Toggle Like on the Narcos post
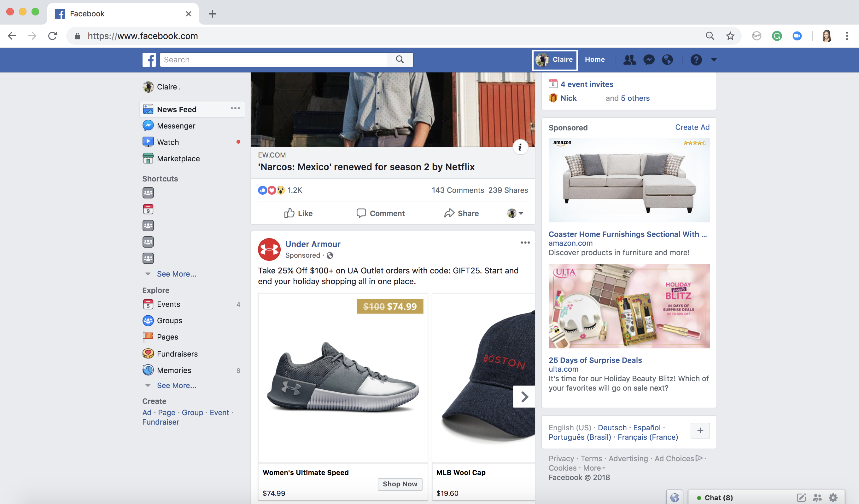The image size is (859, 504). coord(298,213)
